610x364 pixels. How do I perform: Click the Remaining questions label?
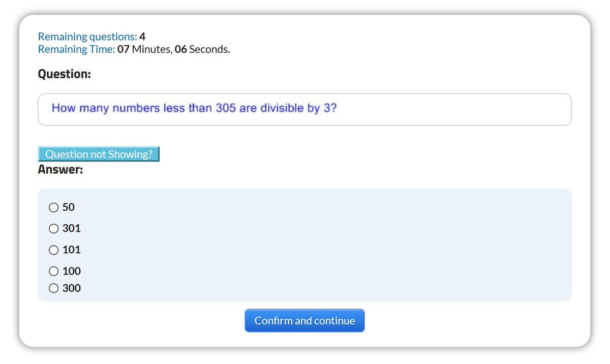click(87, 37)
